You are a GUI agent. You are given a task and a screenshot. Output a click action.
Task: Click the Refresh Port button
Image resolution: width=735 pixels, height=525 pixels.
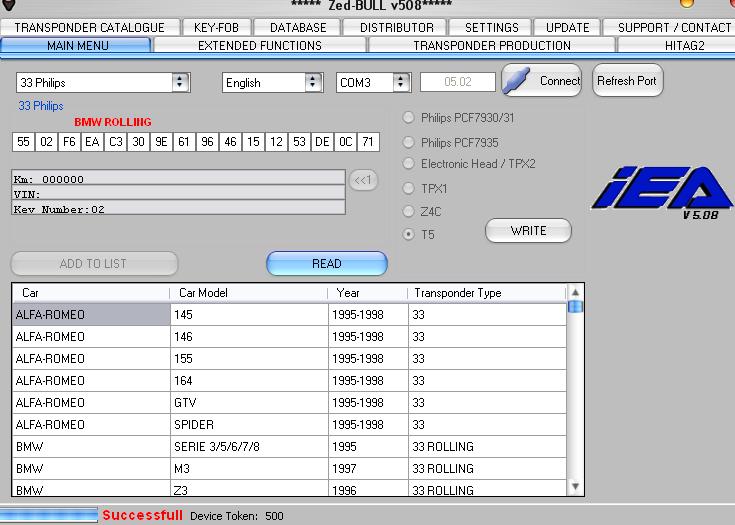tap(628, 81)
